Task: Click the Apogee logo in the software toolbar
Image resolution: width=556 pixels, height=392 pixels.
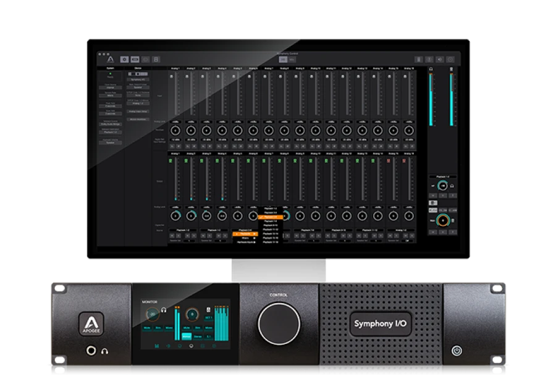Action: tap(111, 59)
